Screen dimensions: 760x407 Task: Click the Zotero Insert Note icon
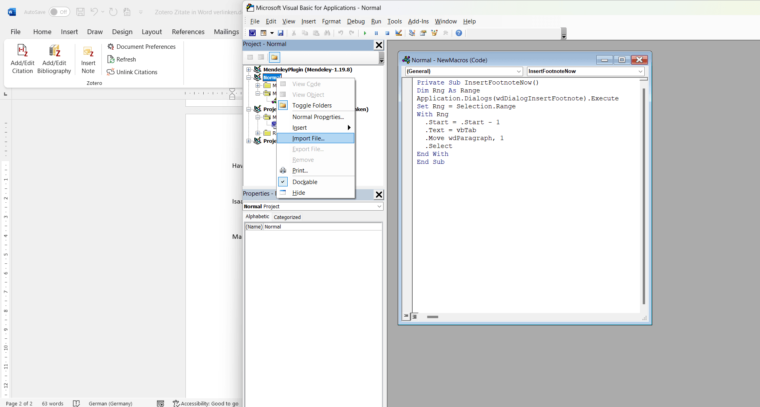88,59
